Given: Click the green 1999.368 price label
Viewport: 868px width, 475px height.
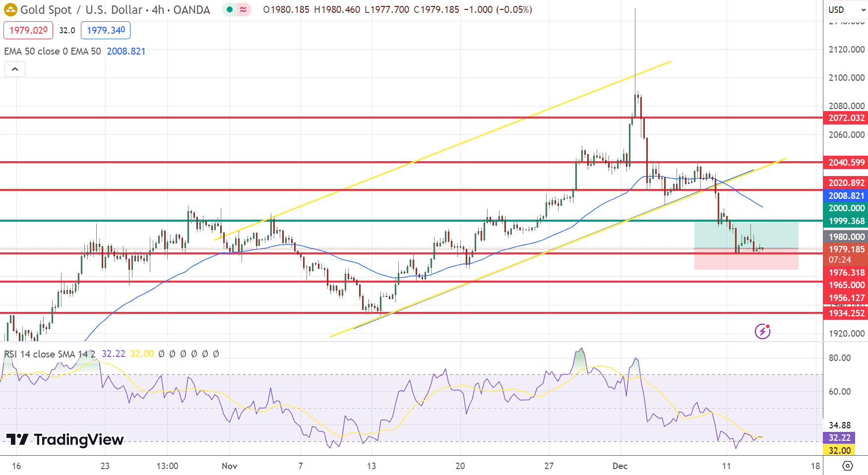Looking at the screenshot, I should (846, 221).
